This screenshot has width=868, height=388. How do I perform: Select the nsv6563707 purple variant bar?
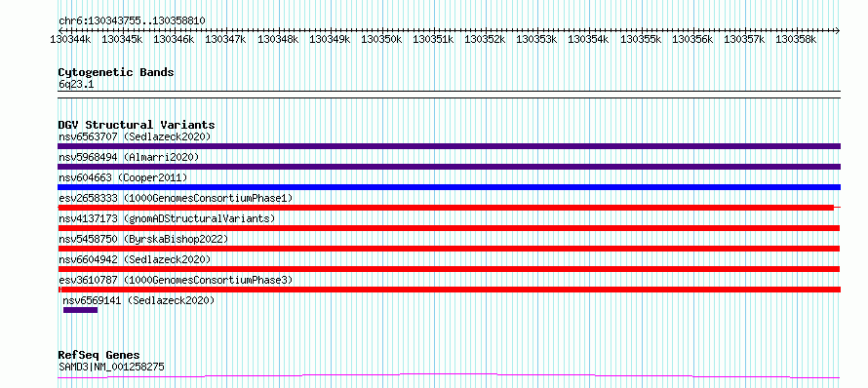[x=449, y=146]
